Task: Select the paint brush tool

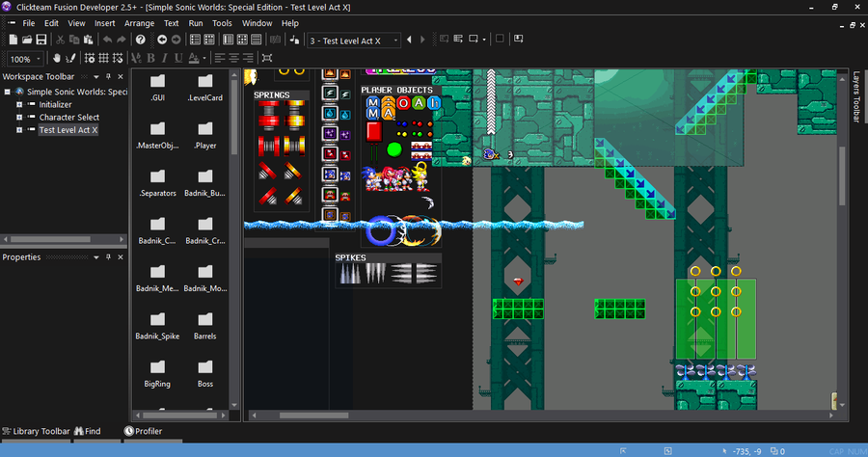Action: coord(70,58)
